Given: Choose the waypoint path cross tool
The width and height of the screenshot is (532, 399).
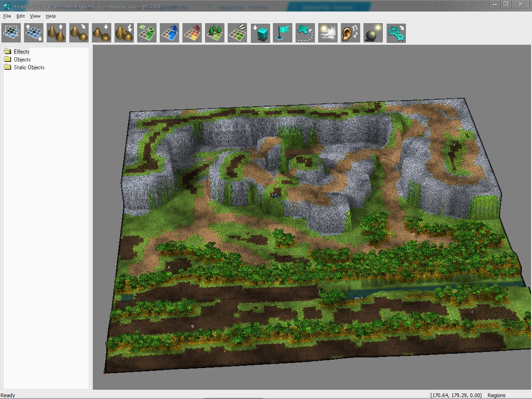Looking at the screenshot, I should click(x=305, y=33).
